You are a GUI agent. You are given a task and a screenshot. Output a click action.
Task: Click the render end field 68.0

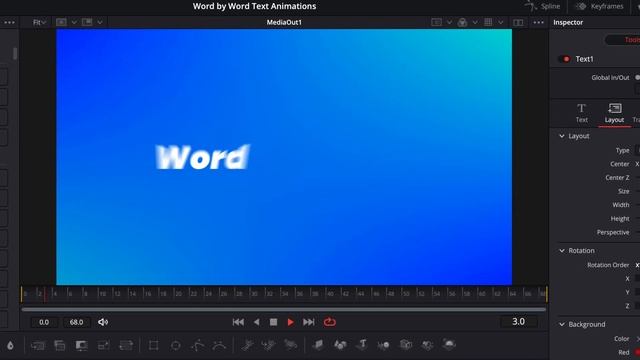click(76, 322)
